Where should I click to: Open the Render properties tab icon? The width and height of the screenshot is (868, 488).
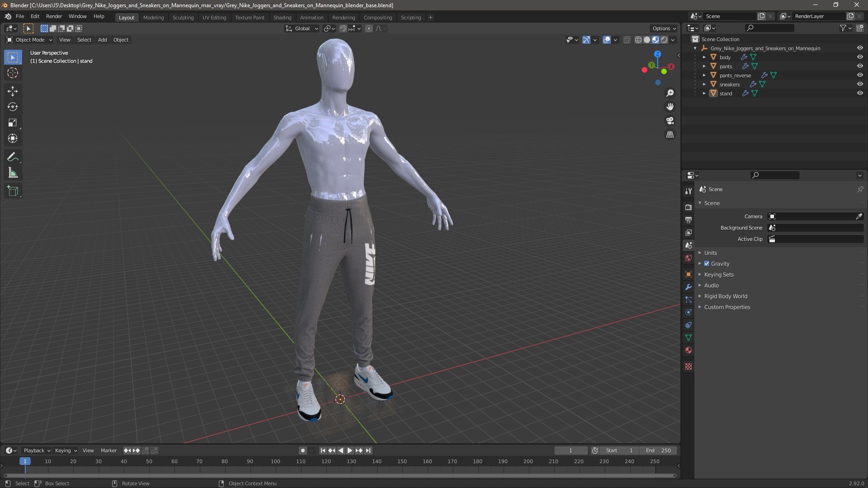coord(689,207)
